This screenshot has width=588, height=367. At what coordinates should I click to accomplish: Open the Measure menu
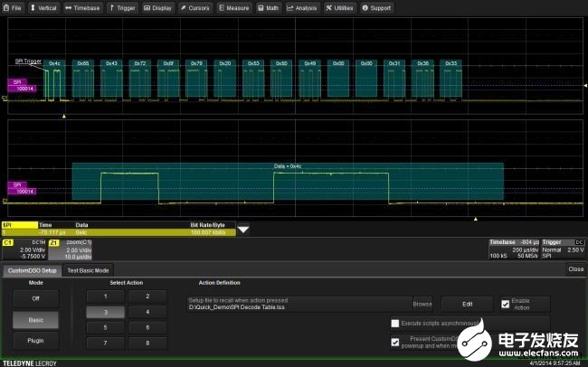(235, 7)
